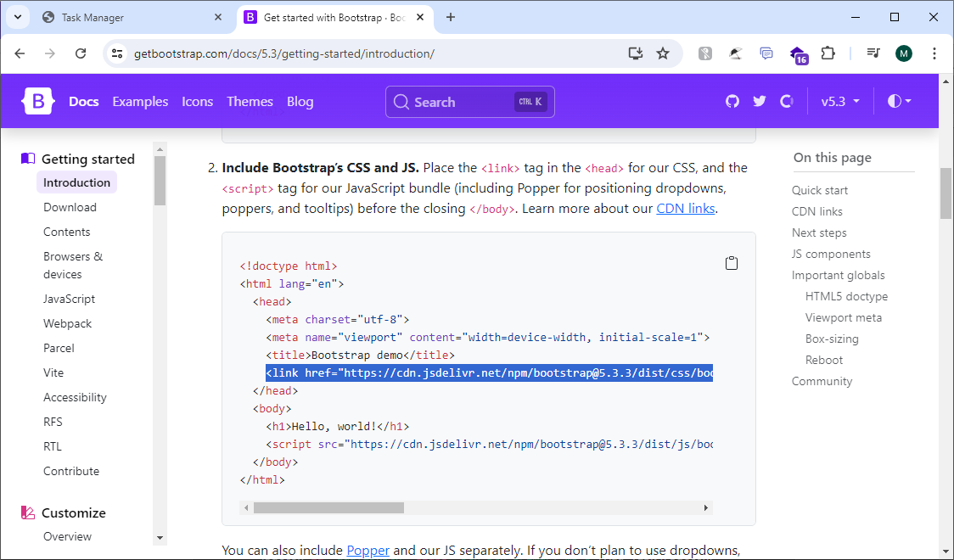
Task: Open Examples in navbar
Action: 140,102
